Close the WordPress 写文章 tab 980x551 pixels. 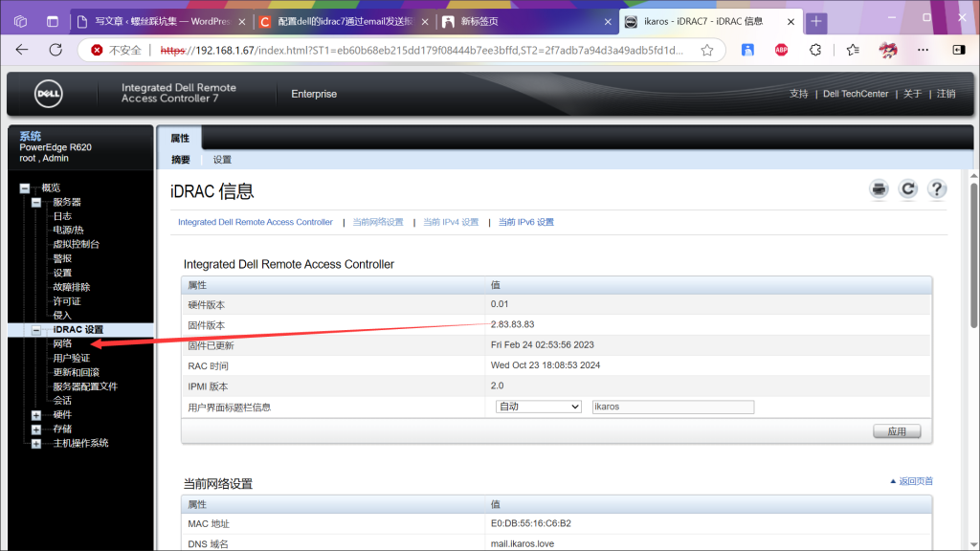(x=242, y=21)
